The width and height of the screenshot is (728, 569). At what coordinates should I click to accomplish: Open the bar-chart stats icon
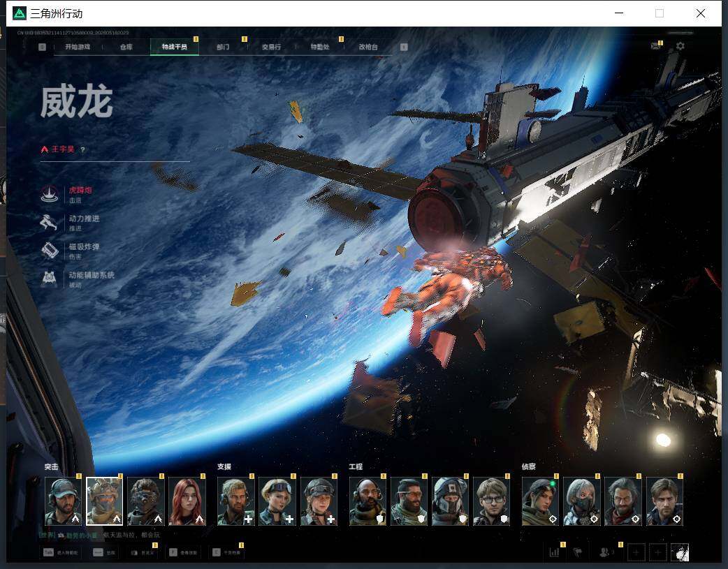[554, 552]
